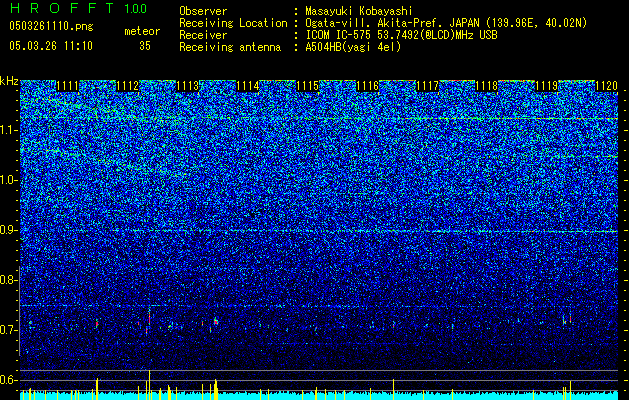This screenshot has height=400, width=629.
Task: Click the tallest yellow spike after 1112
Action: (149, 384)
